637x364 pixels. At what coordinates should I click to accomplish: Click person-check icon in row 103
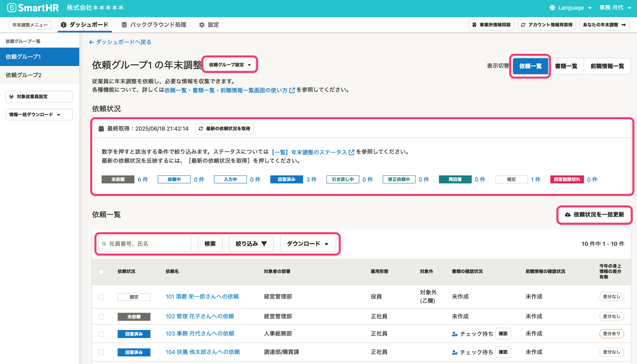coord(455,334)
